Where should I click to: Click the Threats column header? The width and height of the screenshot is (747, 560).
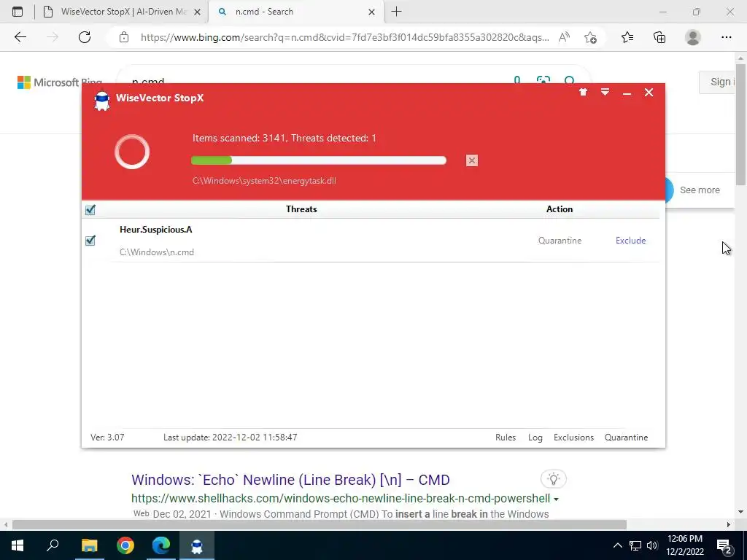pos(301,209)
